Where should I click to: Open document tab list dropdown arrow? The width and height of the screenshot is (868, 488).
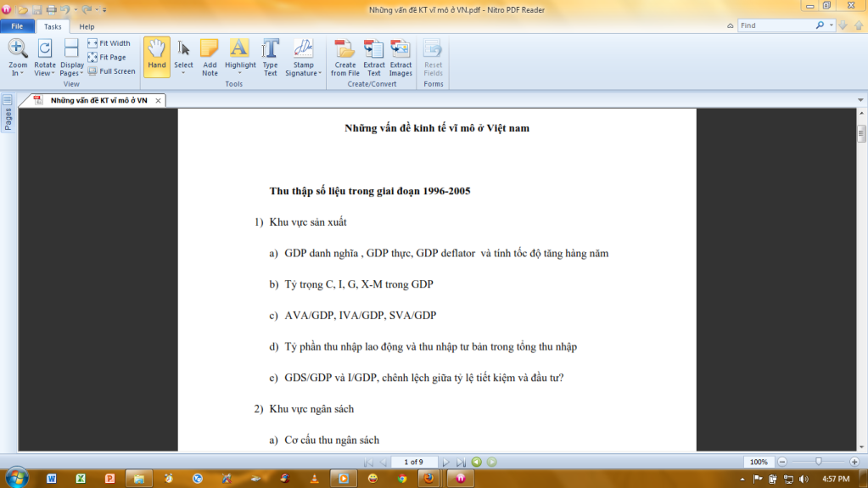coord(860,100)
